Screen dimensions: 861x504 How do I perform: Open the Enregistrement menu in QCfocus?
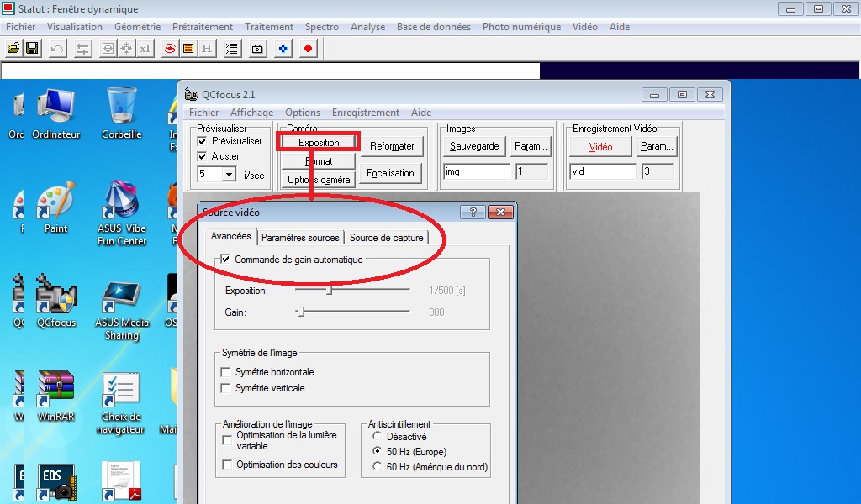click(365, 113)
